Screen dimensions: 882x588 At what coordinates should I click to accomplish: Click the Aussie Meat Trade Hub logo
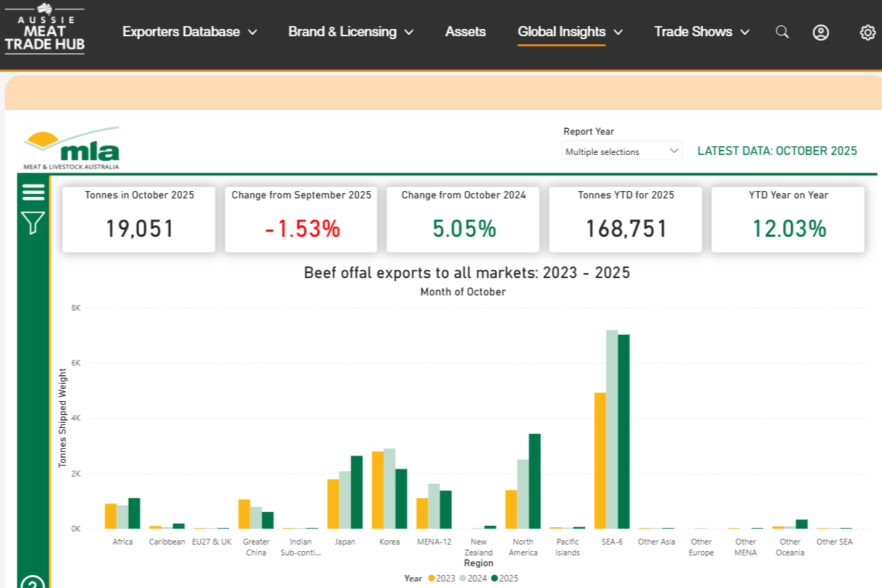click(x=45, y=29)
